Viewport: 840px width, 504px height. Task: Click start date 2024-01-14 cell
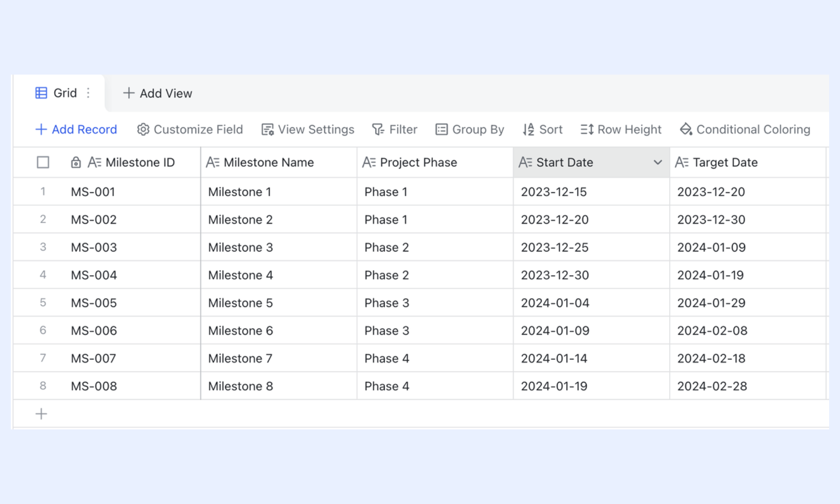click(x=591, y=358)
